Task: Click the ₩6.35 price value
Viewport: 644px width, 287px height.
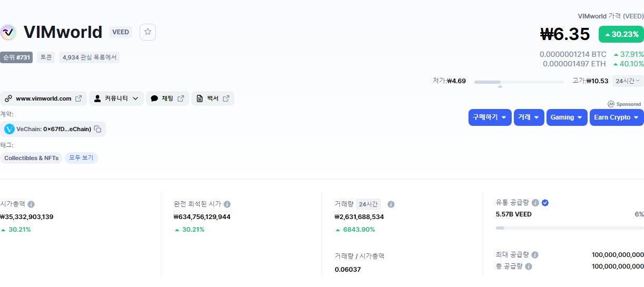Action: [x=565, y=34]
